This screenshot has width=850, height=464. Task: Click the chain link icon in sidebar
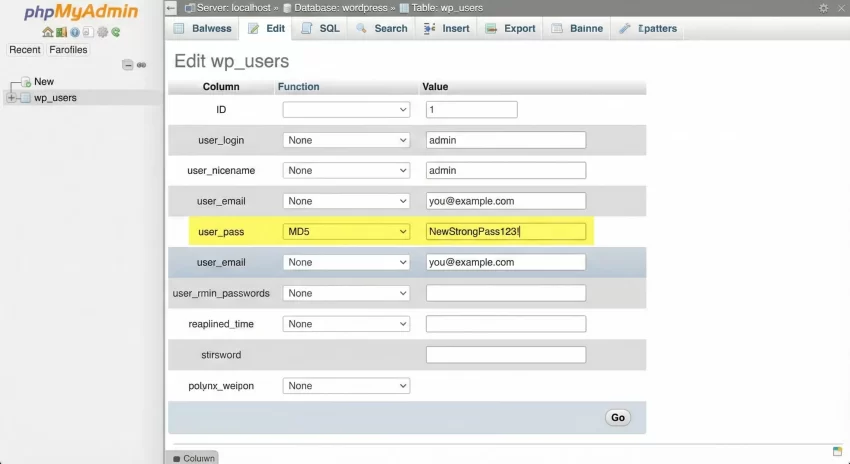click(141, 65)
